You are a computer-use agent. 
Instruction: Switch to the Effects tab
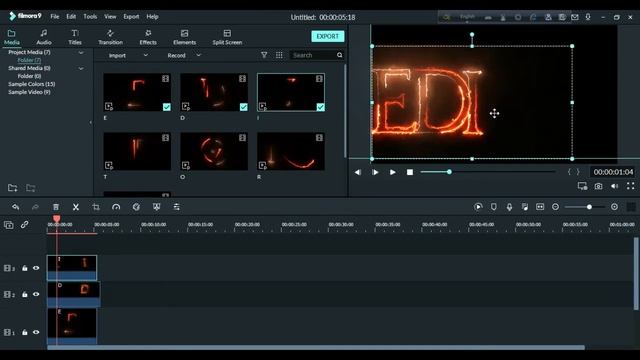pos(148,37)
